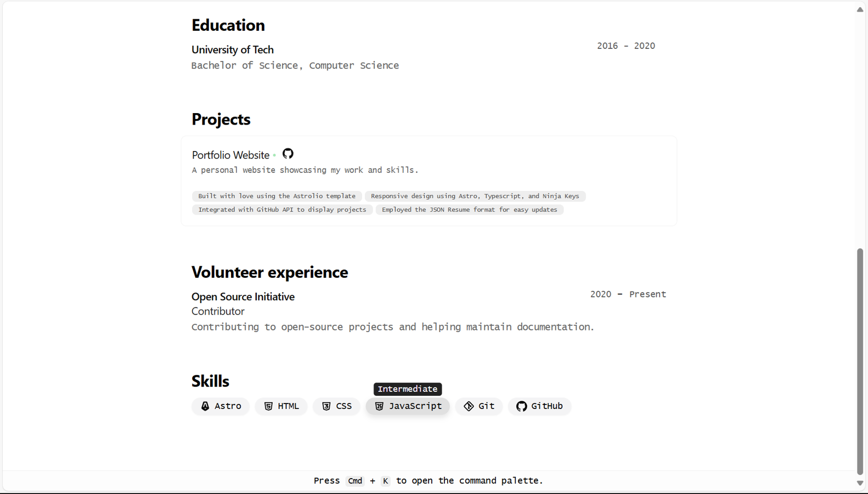This screenshot has width=868, height=494.
Task: Click the scrollbar down arrow
Action: pyautogui.click(x=860, y=483)
